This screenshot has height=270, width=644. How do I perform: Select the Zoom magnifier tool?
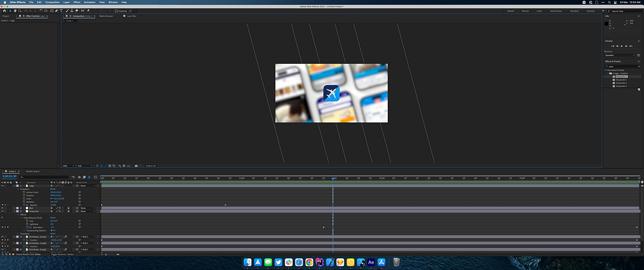pos(20,11)
